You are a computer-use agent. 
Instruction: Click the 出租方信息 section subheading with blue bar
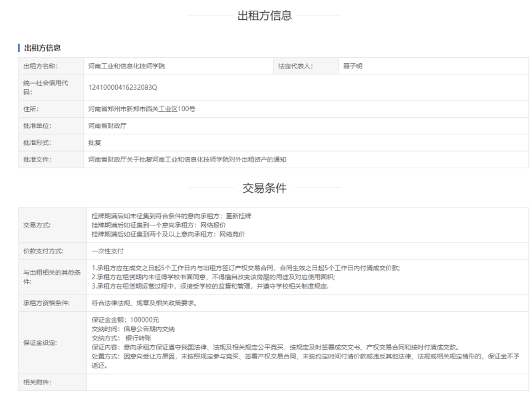[x=42, y=48]
